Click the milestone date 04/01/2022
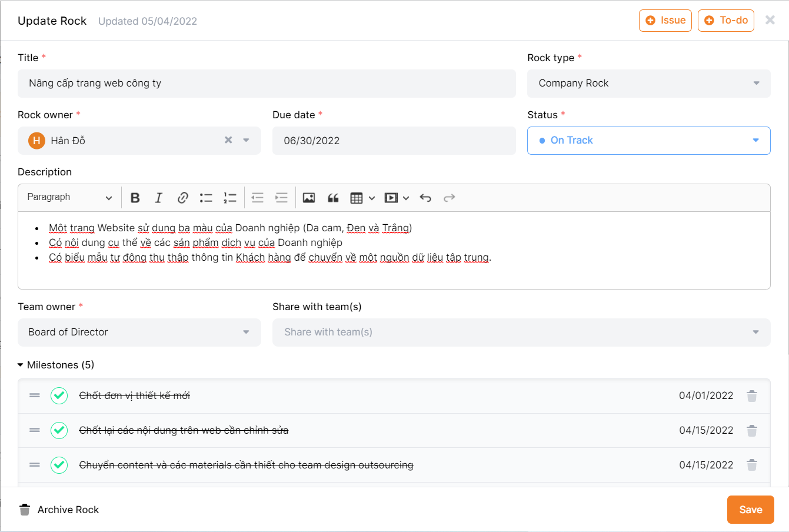 click(x=706, y=395)
